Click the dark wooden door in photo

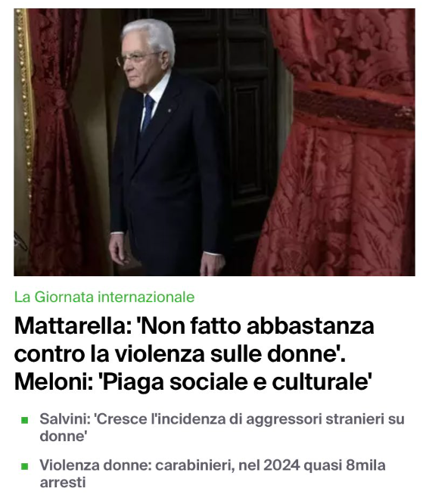244,129
